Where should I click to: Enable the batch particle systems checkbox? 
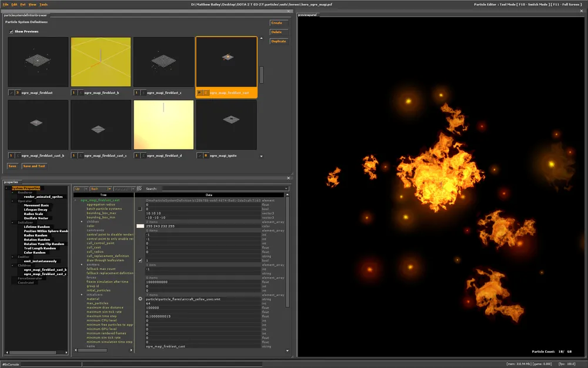coord(140,208)
